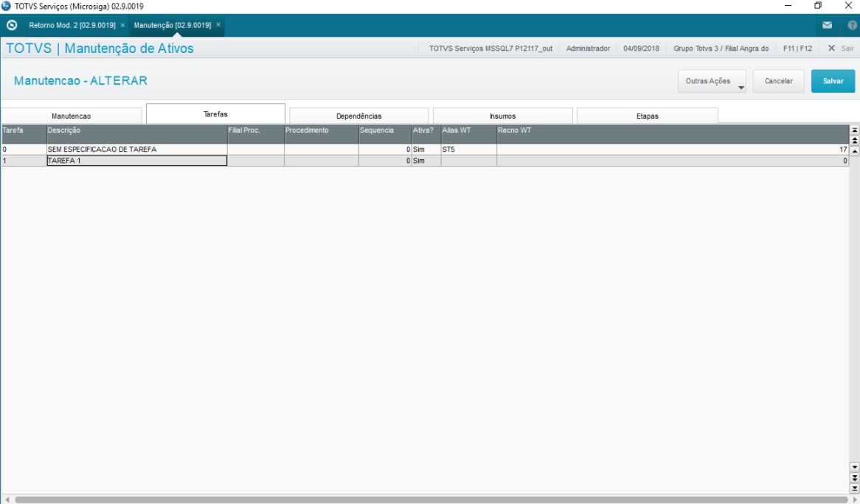Click the Sequencia column header
The height and width of the screenshot is (504, 860).
[x=385, y=134]
